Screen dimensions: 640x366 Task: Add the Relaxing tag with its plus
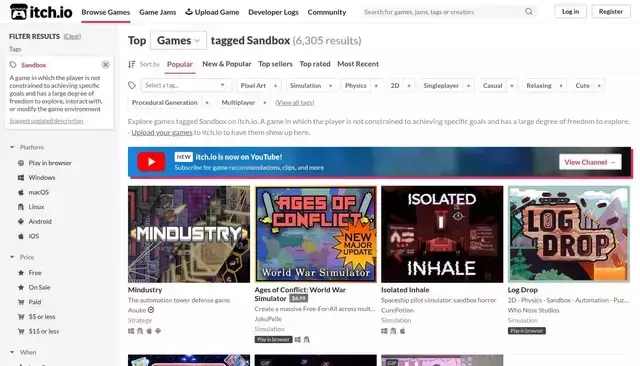tap(561, 86)
